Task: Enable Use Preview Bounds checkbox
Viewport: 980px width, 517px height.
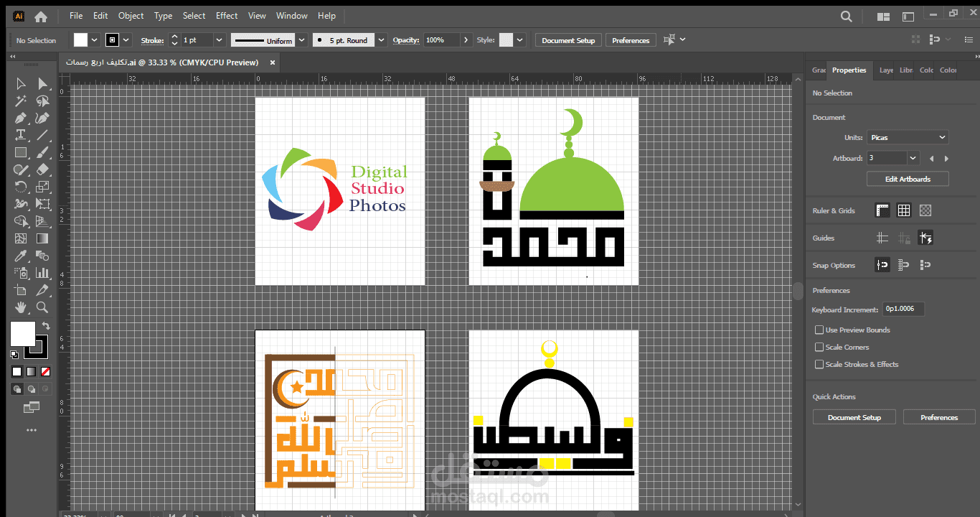Action: point(819,330)
